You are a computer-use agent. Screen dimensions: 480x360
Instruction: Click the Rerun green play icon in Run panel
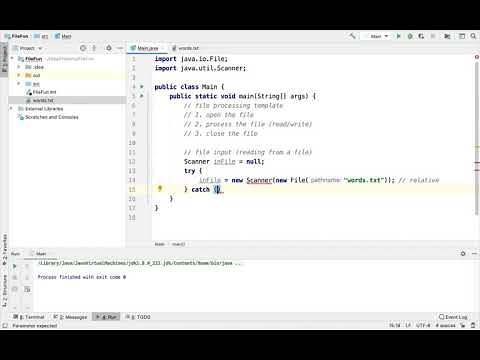(14, 266)
